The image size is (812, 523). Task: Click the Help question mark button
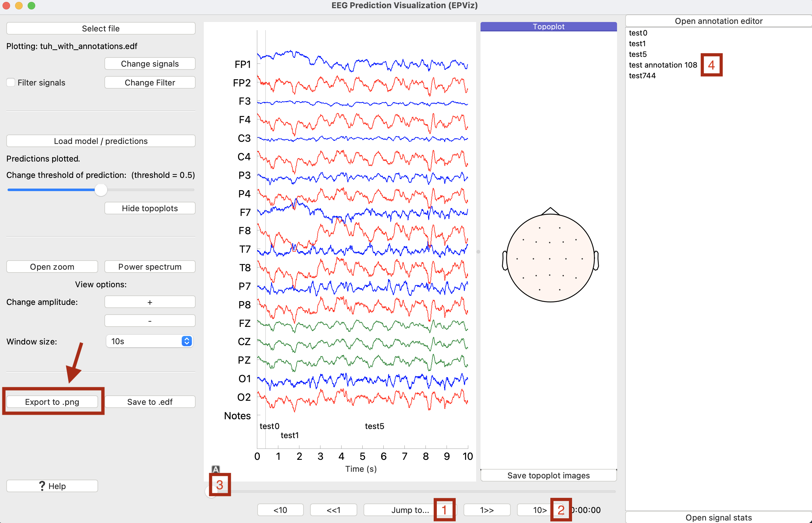52,486
